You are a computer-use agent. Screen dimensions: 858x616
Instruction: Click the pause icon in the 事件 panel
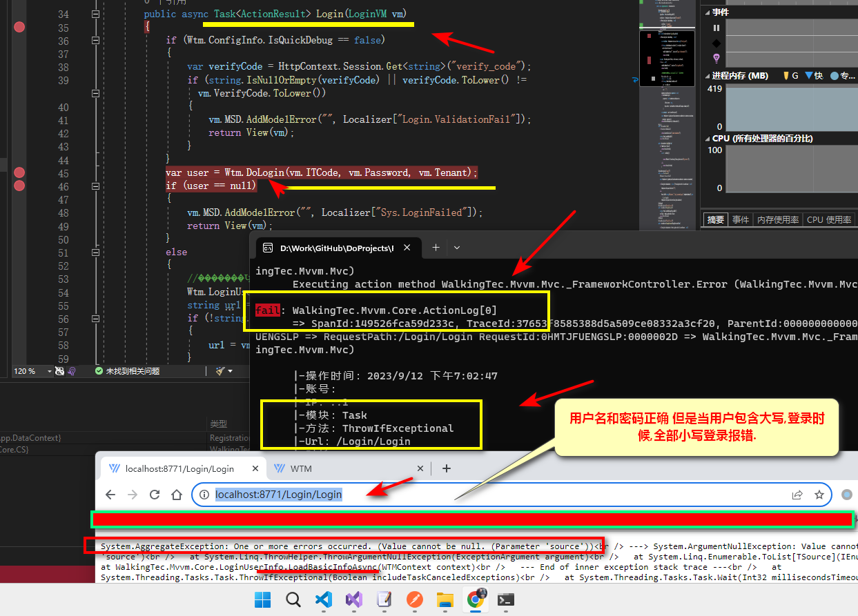point(716,28)
